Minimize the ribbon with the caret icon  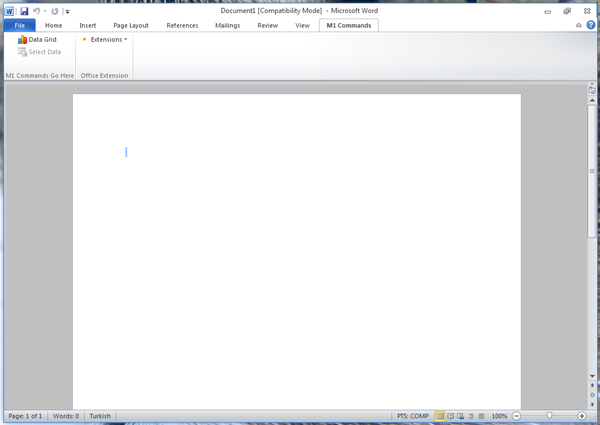[x=579, y=25]
